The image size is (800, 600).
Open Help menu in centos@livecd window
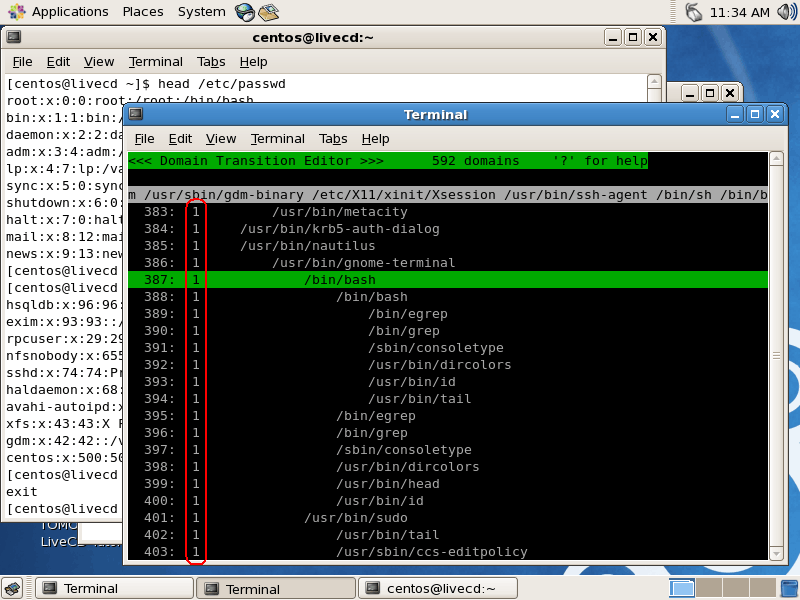point(254,62)
